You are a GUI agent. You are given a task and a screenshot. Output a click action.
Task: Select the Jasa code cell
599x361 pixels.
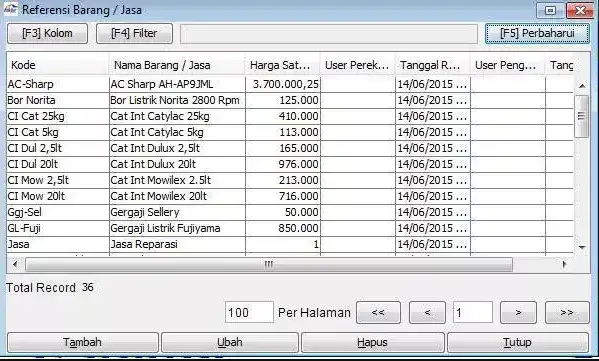click(57, 244)
